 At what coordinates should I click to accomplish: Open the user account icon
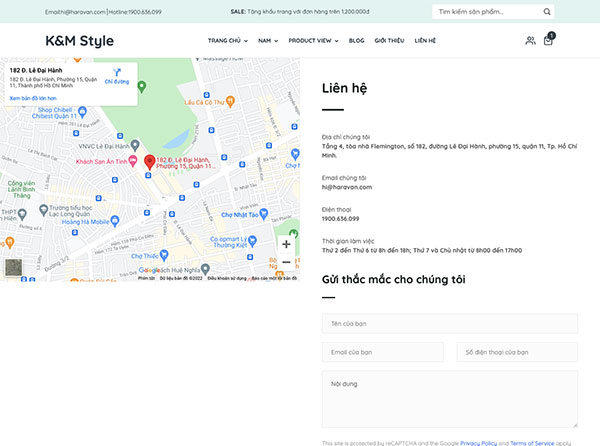click(x=530, y=40)
